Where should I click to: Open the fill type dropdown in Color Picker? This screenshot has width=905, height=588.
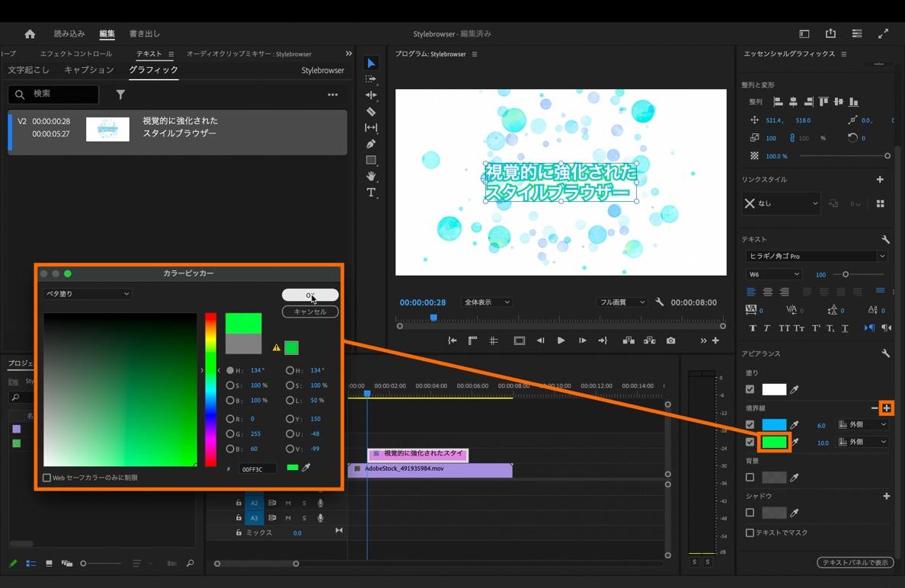coord(87,294)
